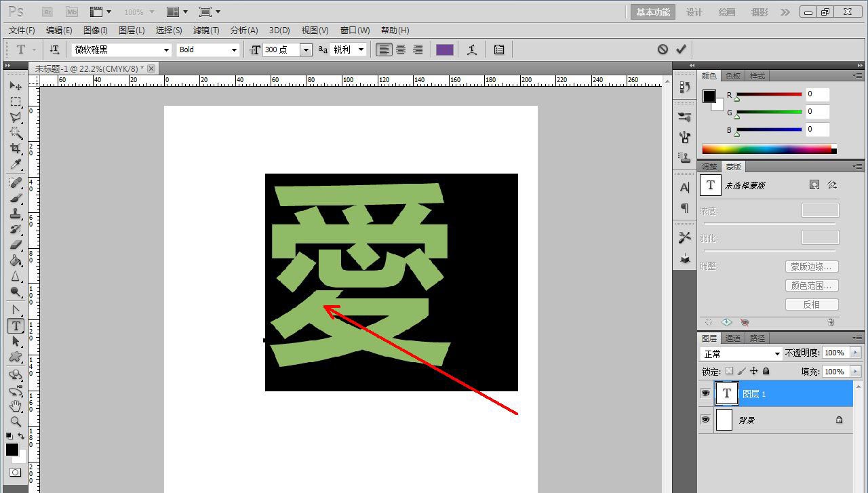Open the 图像(I) menu
Screen dimensions: 868x493
click(96, 30)
